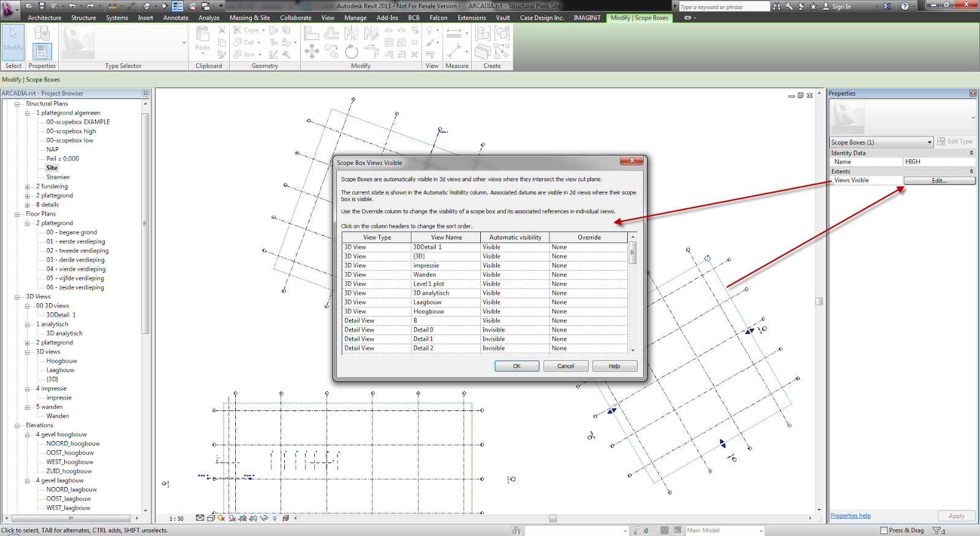
Task: Click the Help question mark icon
Action: point(905,6)
